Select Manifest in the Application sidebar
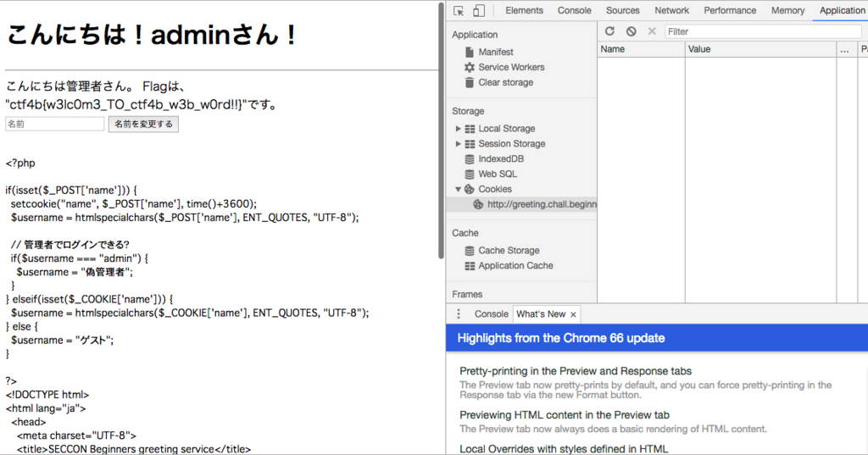Screen dimensions: 868x455 coord(495,52)
